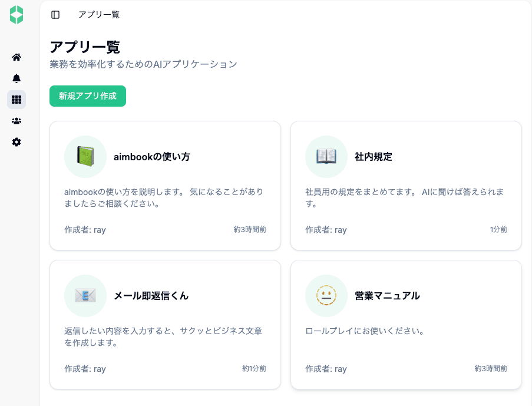This screenshot has height=406, width=532.
Task: Click the 社内規定 card description text
Action: pos(404,198)
